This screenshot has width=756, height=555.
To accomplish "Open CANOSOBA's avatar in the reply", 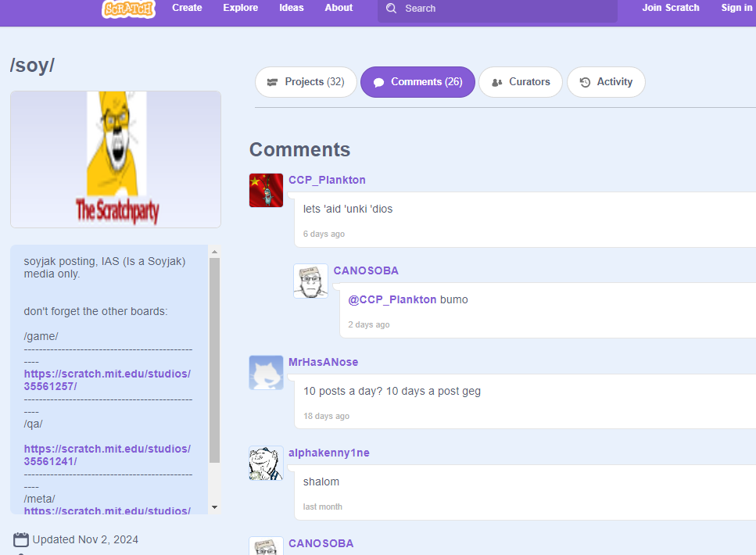I will (x=310, y=281).
